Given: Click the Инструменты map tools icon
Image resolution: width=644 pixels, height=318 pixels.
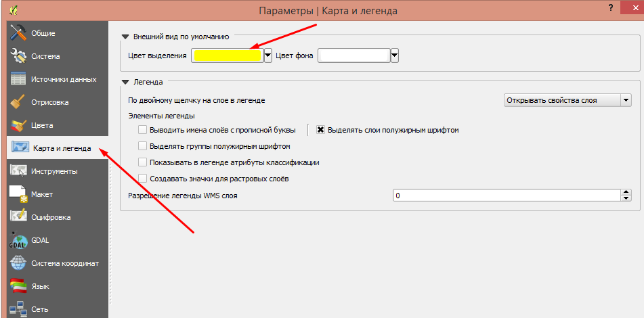Looking at the screenshot, I should [x=18, y=171].
